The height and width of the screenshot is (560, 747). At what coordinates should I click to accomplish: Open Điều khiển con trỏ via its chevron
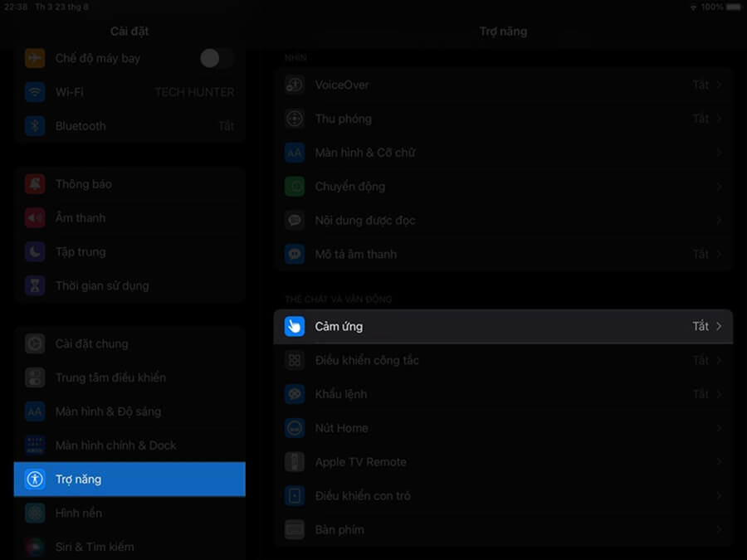[719, 495]
